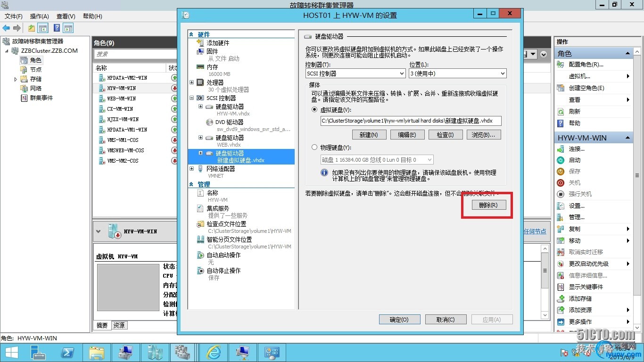This screenshot has width=644, height=362.
Task: Open the 查看(V) menu in the menu bar
Action: [66, 16]
